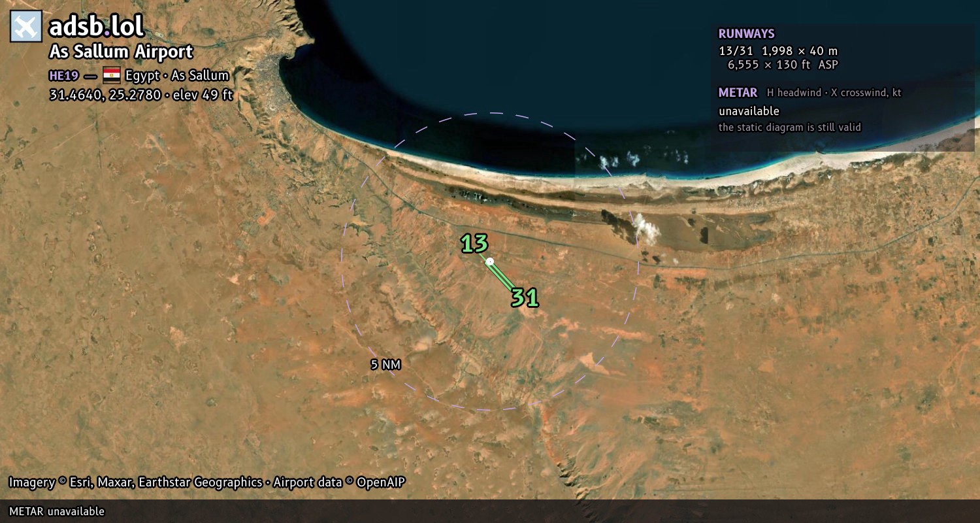Click the "13/31 1,998 × 40 m" runway row
Viewport: 980px width, 523px height.
point(777,50)
